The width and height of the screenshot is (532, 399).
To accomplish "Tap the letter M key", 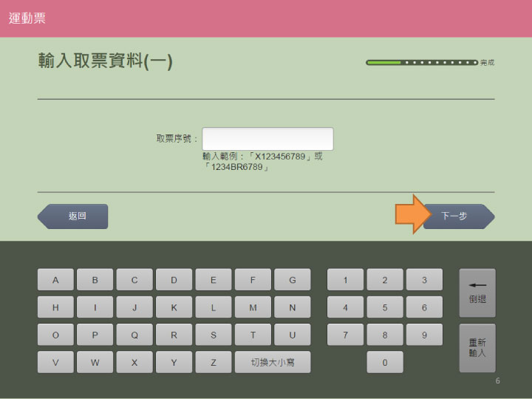I will pos(253,307).
